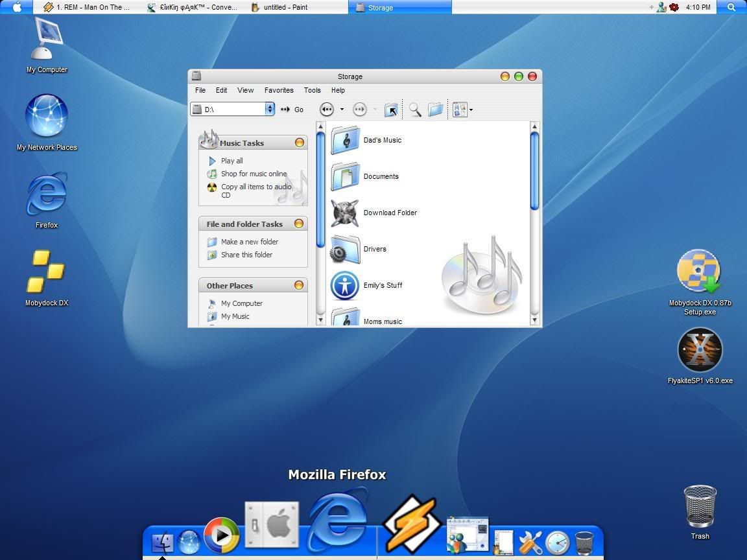Launch Winamp lightning bolt dock icon

pyautogui.click(x=412, y=524)
